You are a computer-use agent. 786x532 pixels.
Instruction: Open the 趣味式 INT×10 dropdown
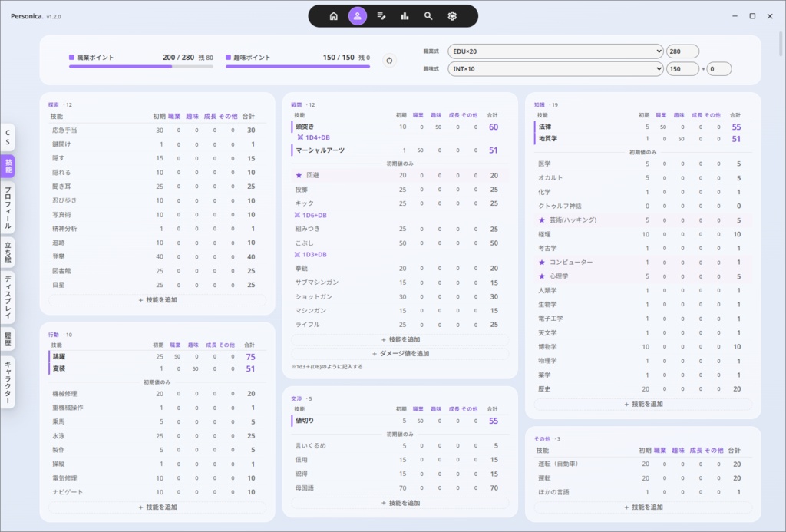click(556, 68)
